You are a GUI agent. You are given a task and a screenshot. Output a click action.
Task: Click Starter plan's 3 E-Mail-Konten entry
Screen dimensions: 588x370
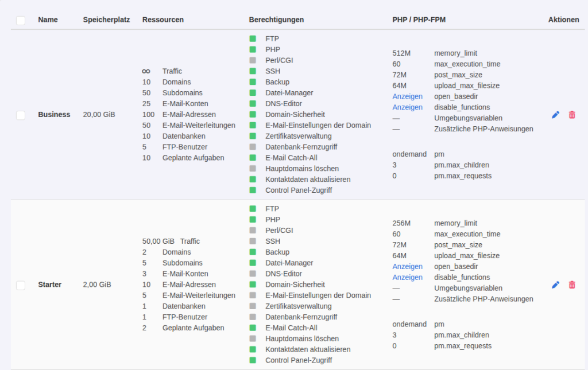(175, 274)
